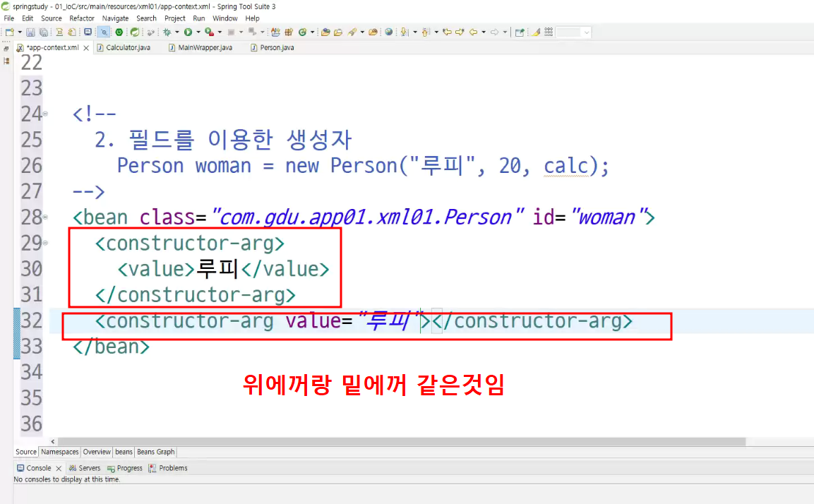Select the Source tab below the editor
The height and width of the screenshot is (504, 814).
pyautogui.click(x=26, y=452)
